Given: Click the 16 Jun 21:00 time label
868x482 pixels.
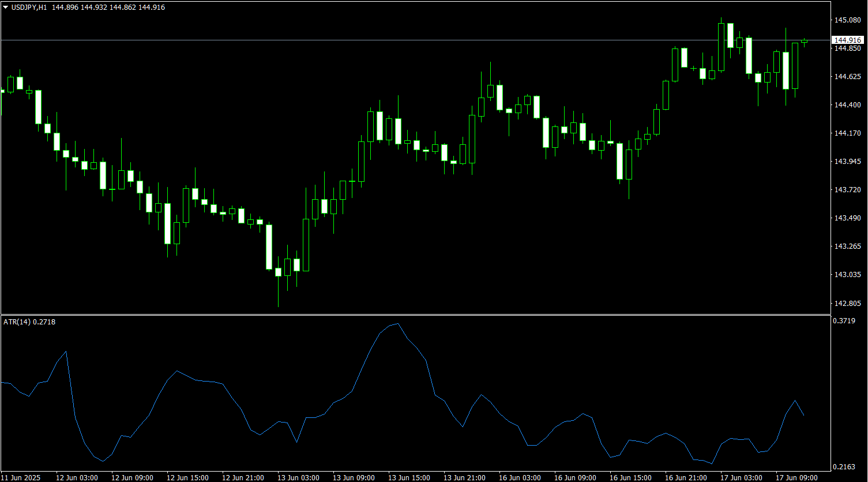Looking at the screenshot, I should [x=685, y=477].
